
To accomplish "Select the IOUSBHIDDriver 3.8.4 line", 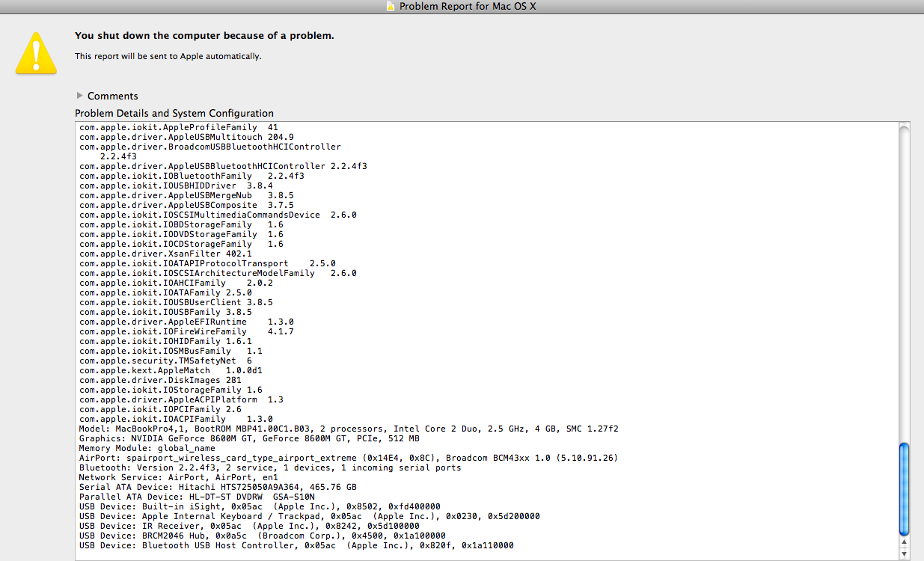I will point(176,186).
